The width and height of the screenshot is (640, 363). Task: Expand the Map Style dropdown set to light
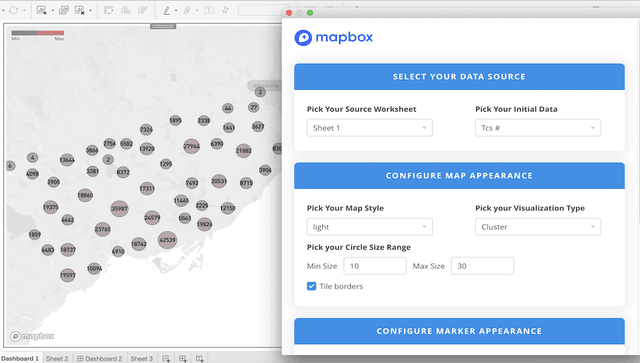tap(369, 227)
